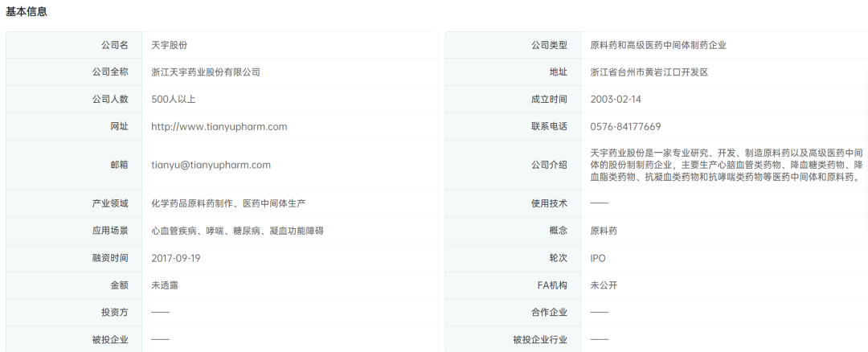Click the 地址 label cell
The height and width of the screenshot is (352, 868).
pyautogui.click(x=513, y=72)
